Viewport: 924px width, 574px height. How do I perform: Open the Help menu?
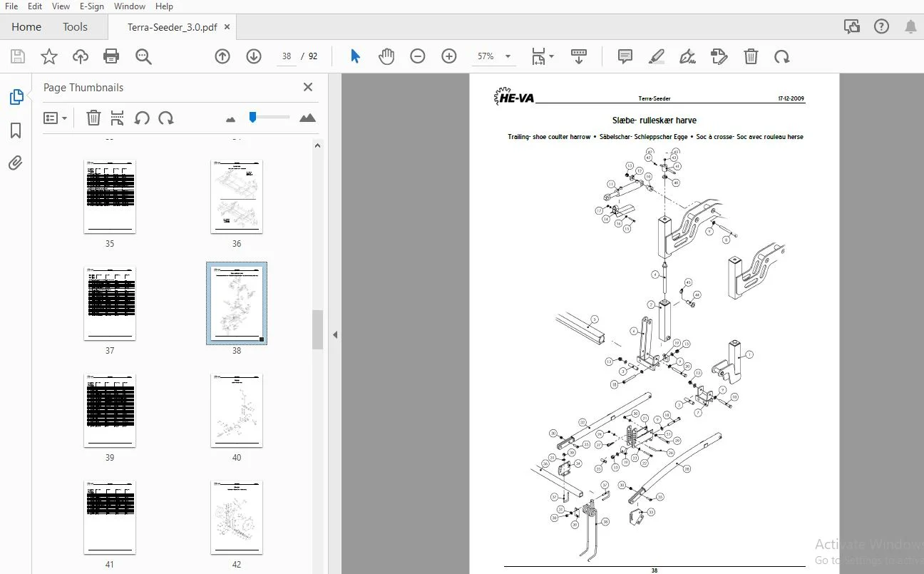(x=165, y=6)
